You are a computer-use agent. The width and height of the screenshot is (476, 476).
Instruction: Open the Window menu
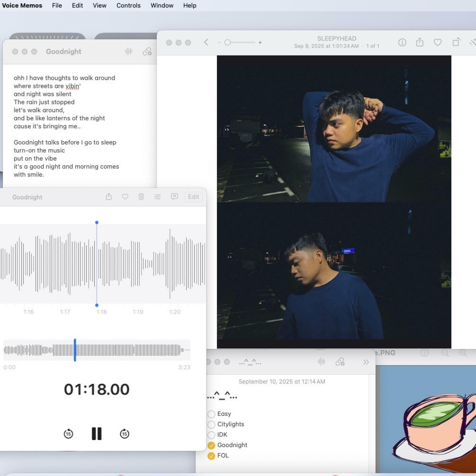162,5
